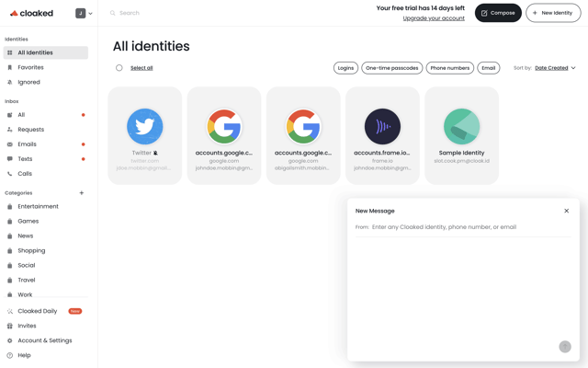The height and width of the screenshot is (368, 588).
Task: Toggle the Select all radio circle
Action: (119, 68)
